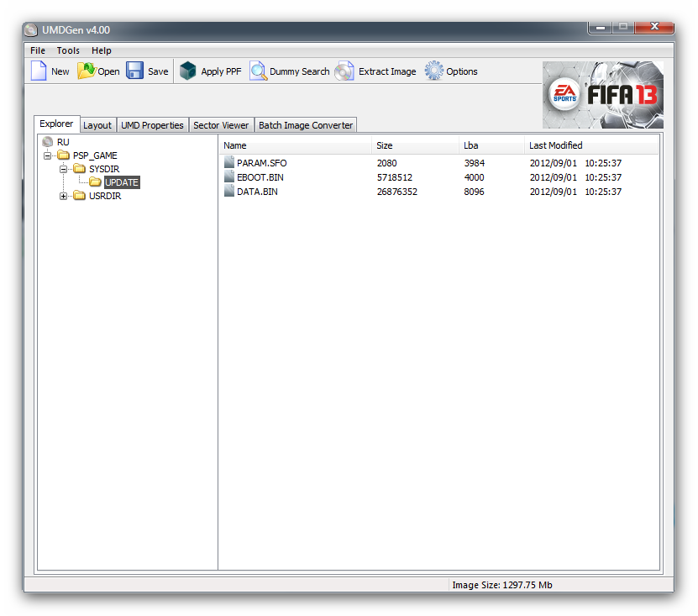Sort by the Size column header

[415, 145]
